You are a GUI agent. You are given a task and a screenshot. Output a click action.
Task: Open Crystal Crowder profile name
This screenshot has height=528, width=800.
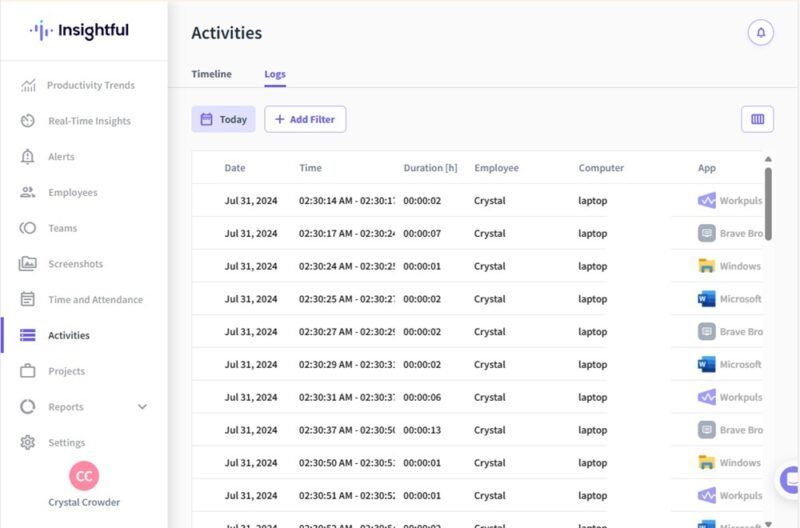tap(84, 502)
